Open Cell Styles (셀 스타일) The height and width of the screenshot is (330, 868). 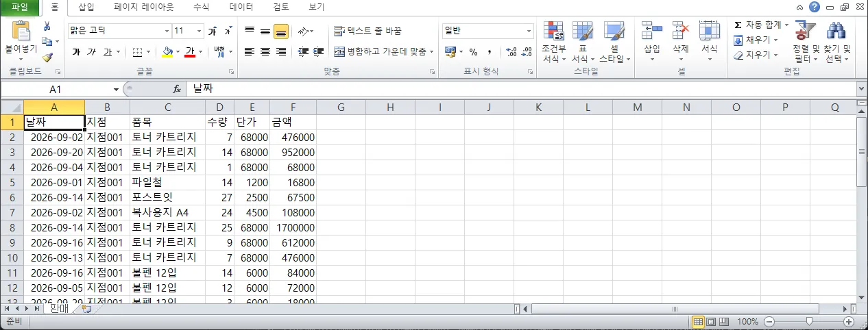coord(614,42)
